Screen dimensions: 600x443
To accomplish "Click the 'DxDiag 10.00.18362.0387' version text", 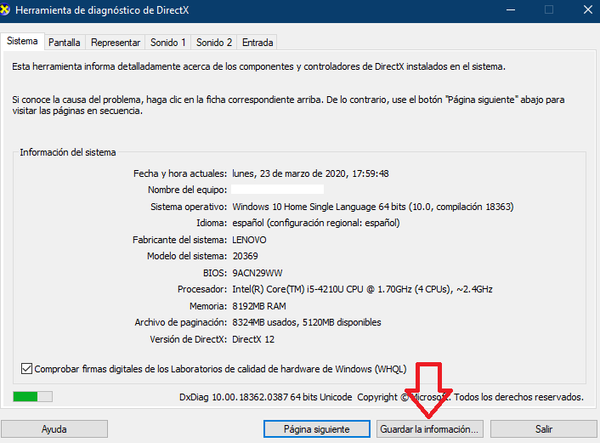I will coord(233,397).
